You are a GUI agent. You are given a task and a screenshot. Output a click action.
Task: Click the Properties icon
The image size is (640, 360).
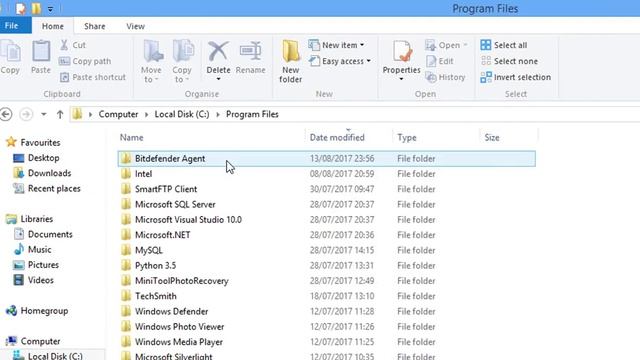(x=402, y=52)
